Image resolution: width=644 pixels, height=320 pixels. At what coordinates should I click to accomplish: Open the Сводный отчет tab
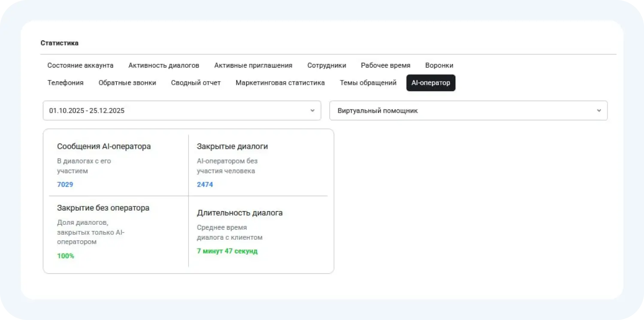(x=195, y=83)
